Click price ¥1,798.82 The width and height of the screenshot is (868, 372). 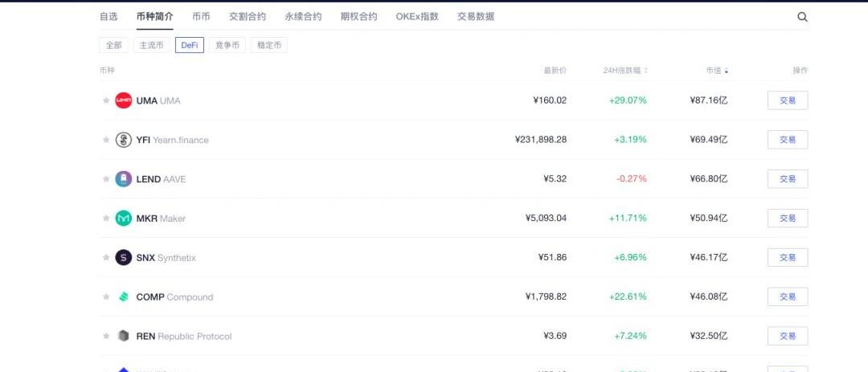[546, 297]
